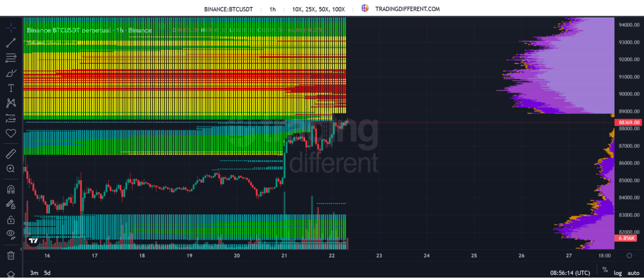The width and height of the screenshot is (644, 279).
Task: Select the crosshair cursor tool
Action: coord(11,28)
